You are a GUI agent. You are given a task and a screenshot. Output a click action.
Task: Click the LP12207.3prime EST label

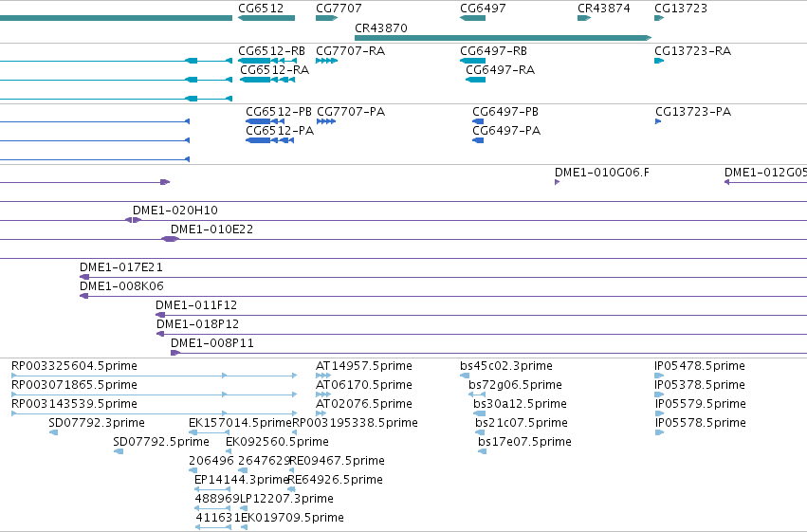point(286,500)
